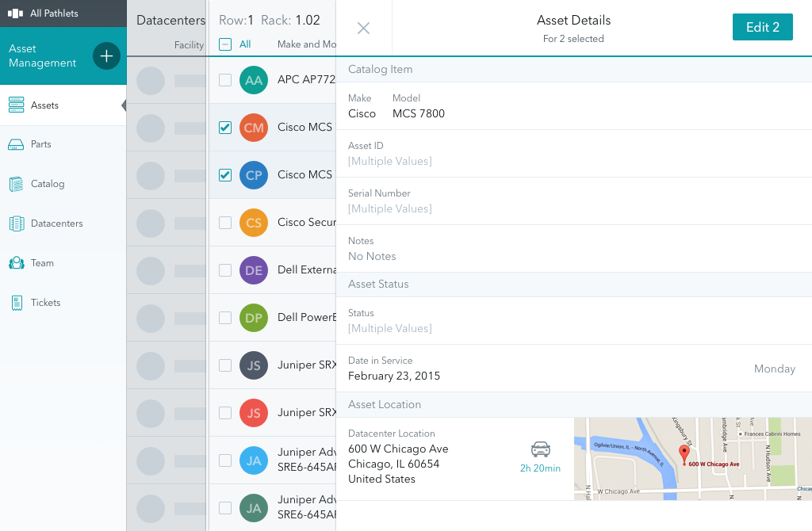Collapse the Asset Location section
The height and width of the screenshot is (531, 812).
click(381, 404)
